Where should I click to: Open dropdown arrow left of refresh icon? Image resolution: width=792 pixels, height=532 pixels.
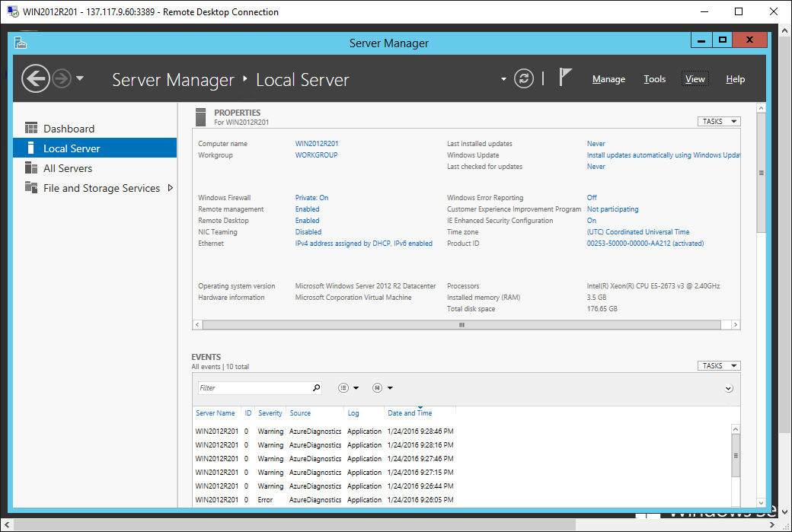click(x=503, y=78)
